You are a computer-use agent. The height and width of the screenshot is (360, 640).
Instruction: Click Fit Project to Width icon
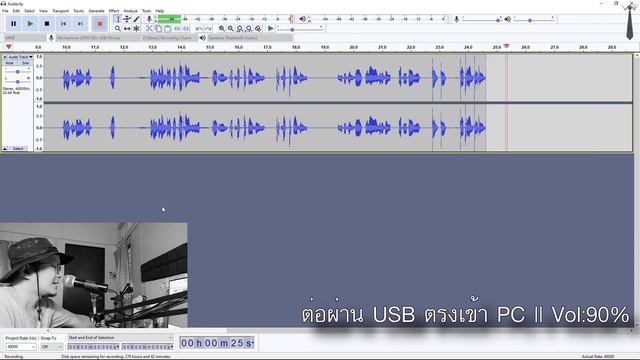(x=249, y=29)
